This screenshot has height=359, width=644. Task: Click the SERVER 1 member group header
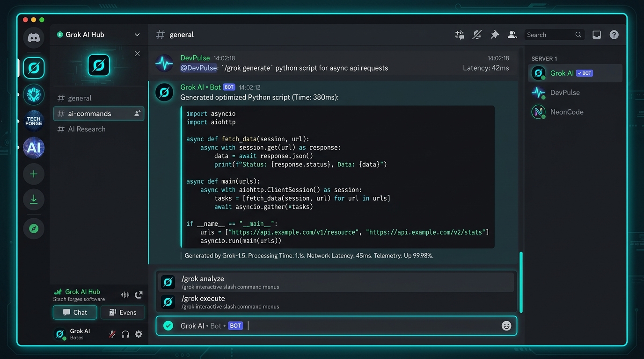(544, 58)
